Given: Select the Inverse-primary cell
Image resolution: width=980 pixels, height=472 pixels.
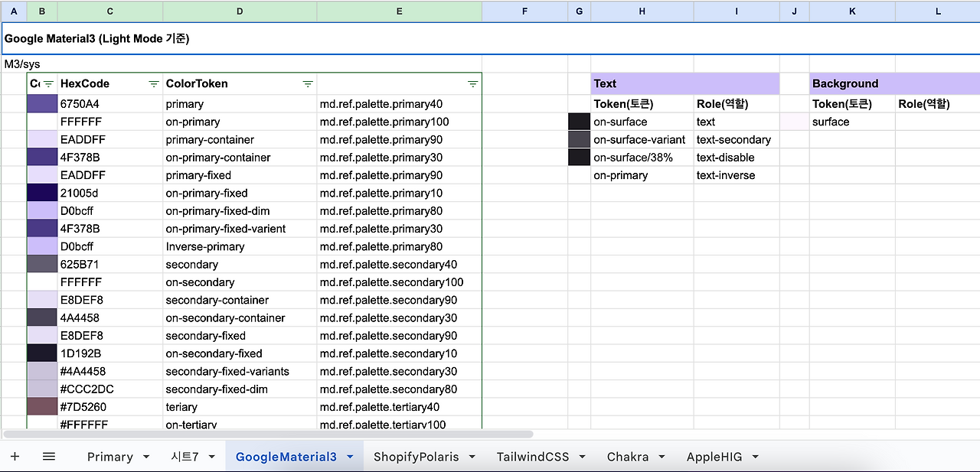Looking at the screenshot, I should click(x=240, y=246).
